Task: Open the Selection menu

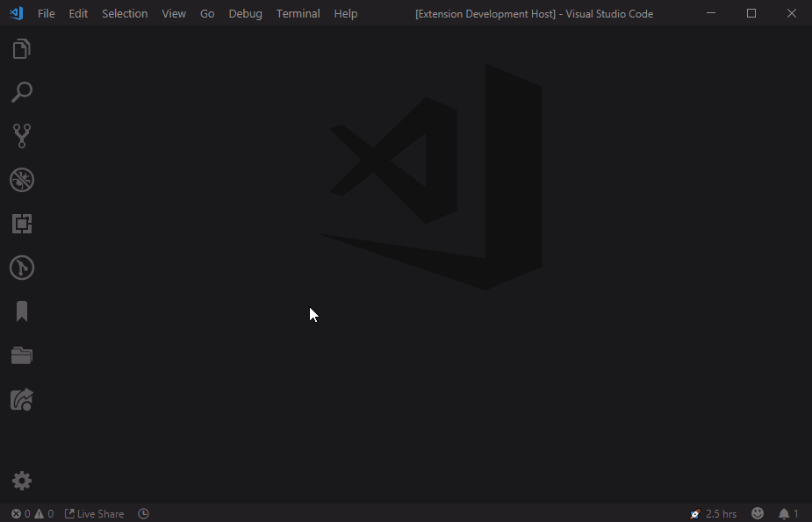Action: (125, 13)
